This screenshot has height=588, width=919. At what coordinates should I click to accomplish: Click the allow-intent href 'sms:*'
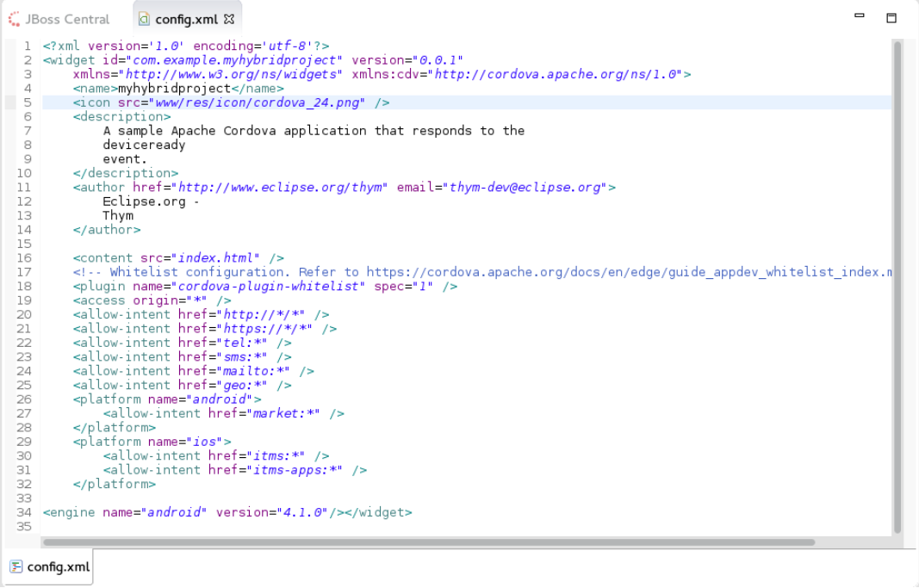(242, 356)
